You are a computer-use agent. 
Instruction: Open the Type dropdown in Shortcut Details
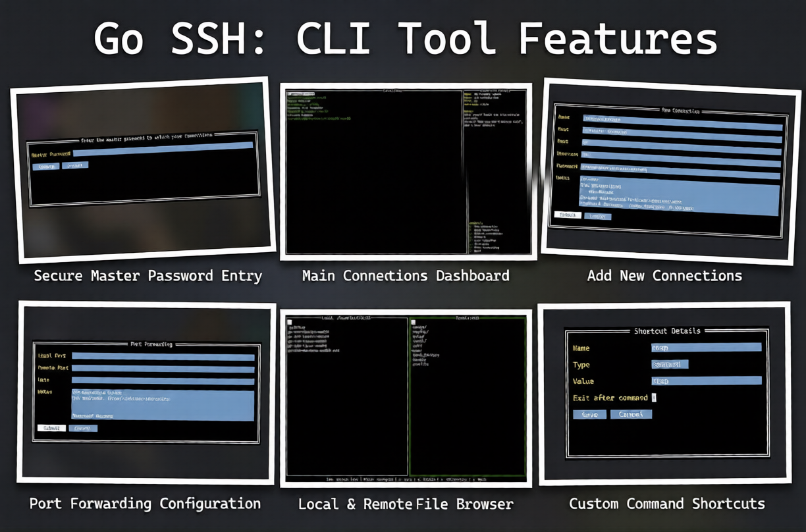click(x=669, y=364)
